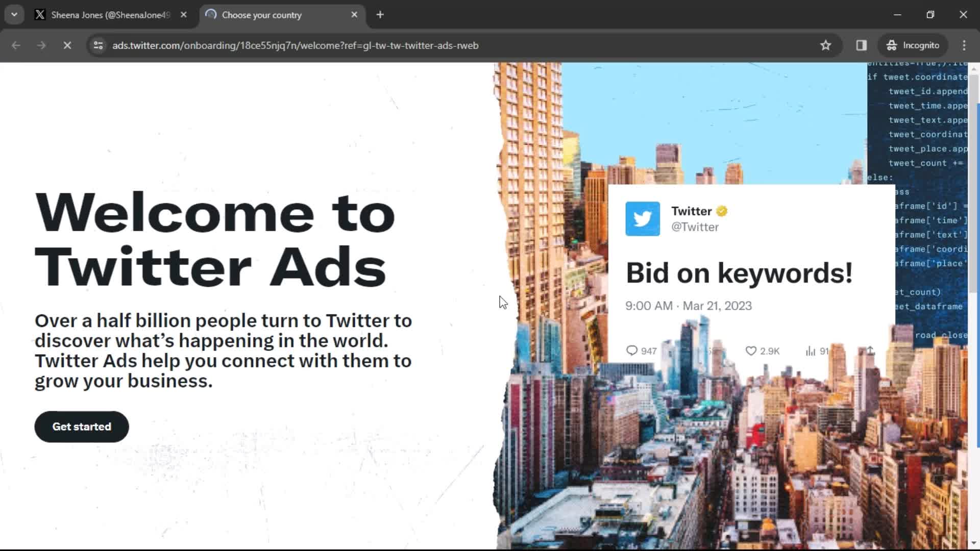This screenshot has width=980, height=551.
Task: Click the comment/reply icon on tweet
Action: [631, 350]
